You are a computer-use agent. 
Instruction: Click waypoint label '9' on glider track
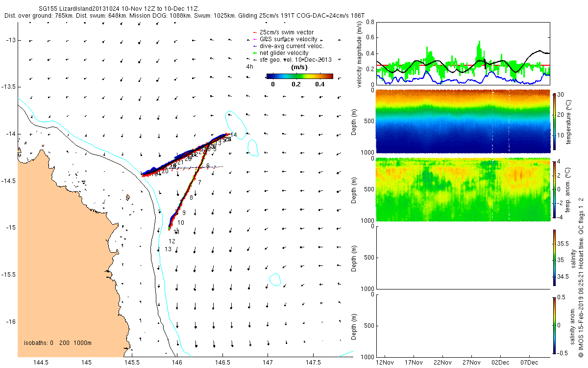click(184, 213)
